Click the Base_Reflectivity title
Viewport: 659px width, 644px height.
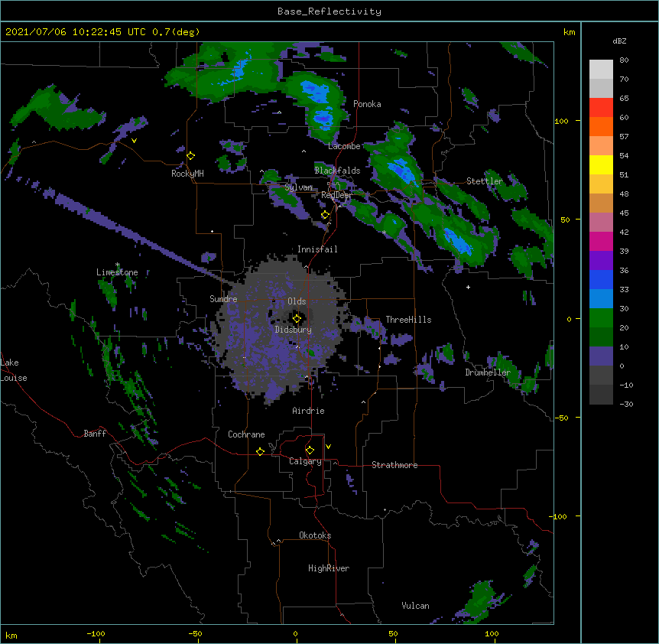[329, 11]
